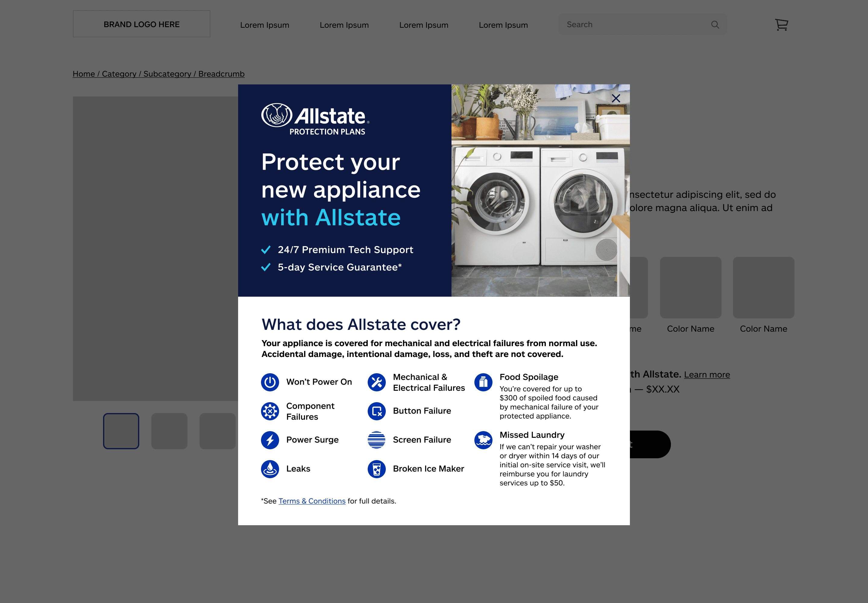
Task: Click the 'What does Allstate cover?' heading
Action: (x=361, y=324)
